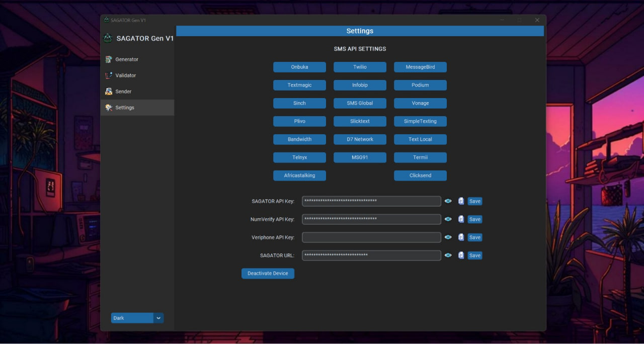Reveal the SAGATOR API Key with eye icon
The height and width of the screenshot is (344, 644).
pyautogui.click(x=448, y=201)
